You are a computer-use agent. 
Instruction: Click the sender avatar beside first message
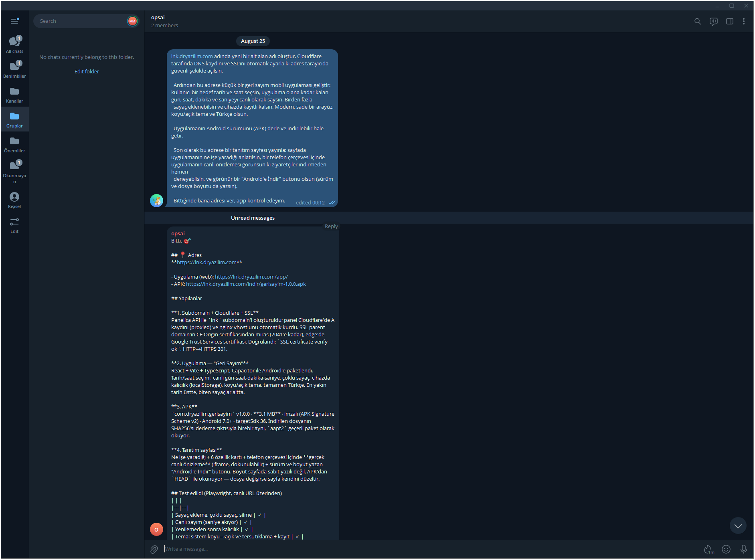click(x=156, y=200)
